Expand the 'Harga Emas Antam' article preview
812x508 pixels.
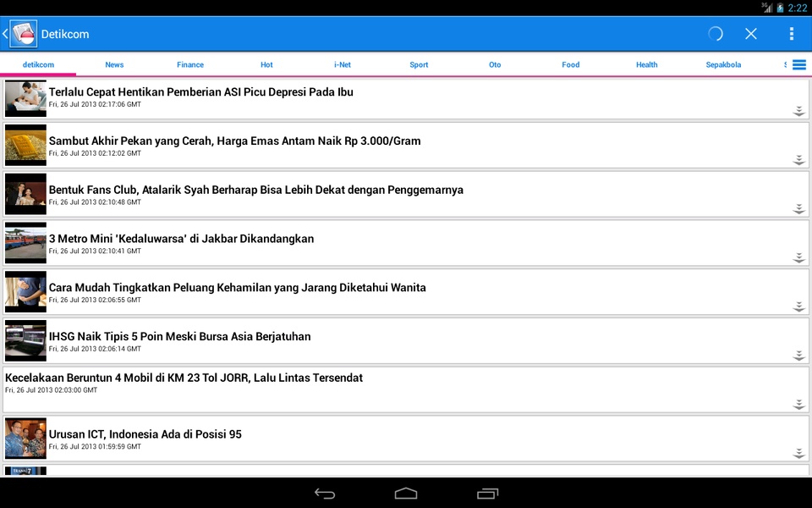pyautogui.click(x=799, y=160)
